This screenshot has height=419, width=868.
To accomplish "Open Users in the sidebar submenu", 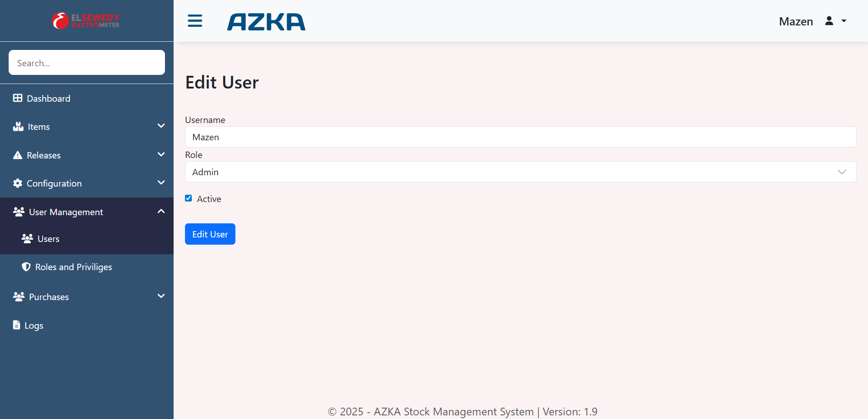I will point(48,239).
